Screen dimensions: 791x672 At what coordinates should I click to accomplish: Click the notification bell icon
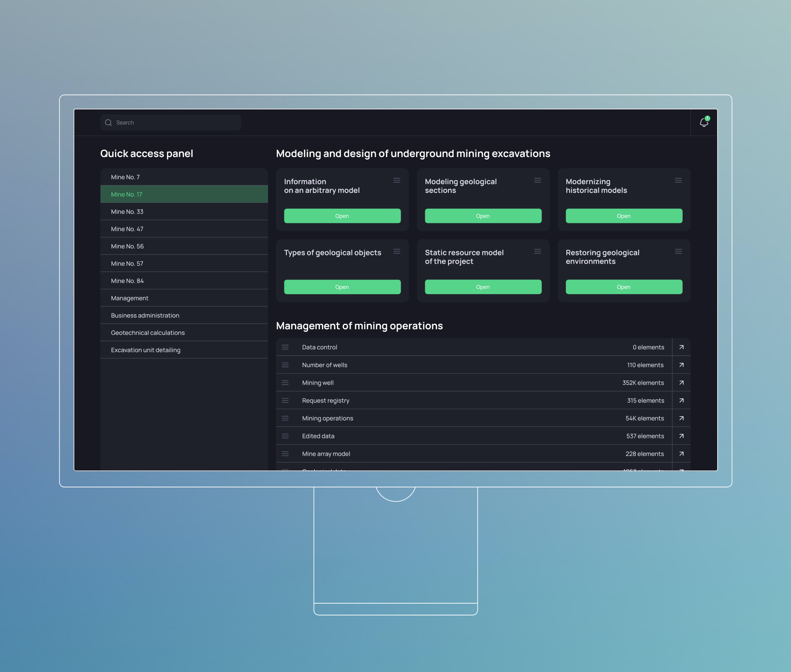pyautogui.click(x=704, y=123)
